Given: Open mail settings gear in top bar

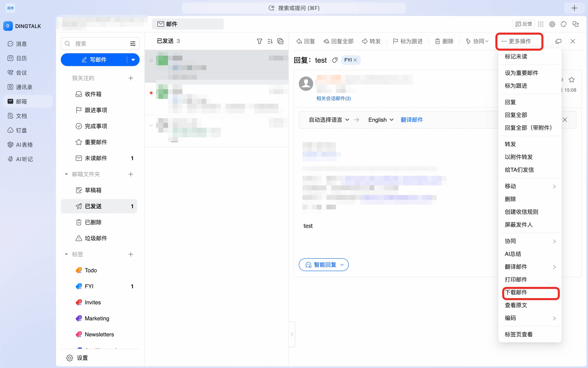Looking at the screenshot, I should 552,24.
